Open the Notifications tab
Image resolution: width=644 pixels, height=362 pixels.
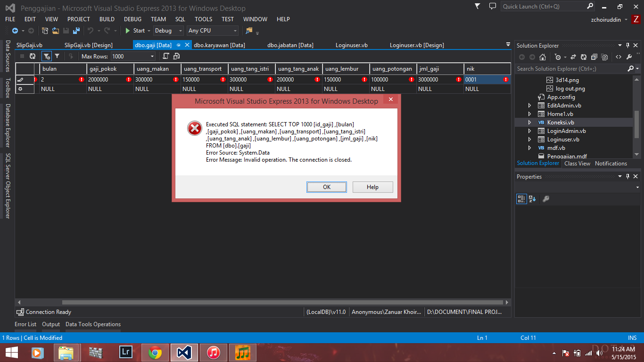pyautogui.click(x=611, y=164)
